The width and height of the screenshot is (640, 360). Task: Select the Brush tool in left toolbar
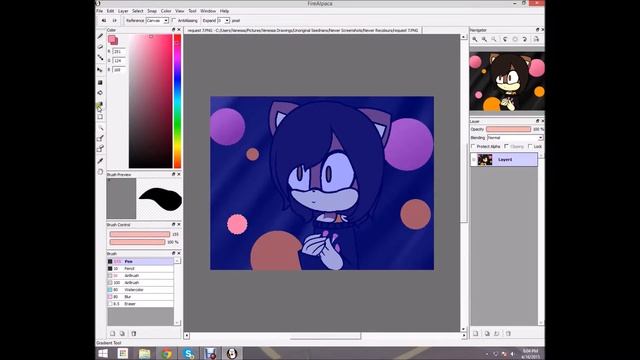click(100, 36)
